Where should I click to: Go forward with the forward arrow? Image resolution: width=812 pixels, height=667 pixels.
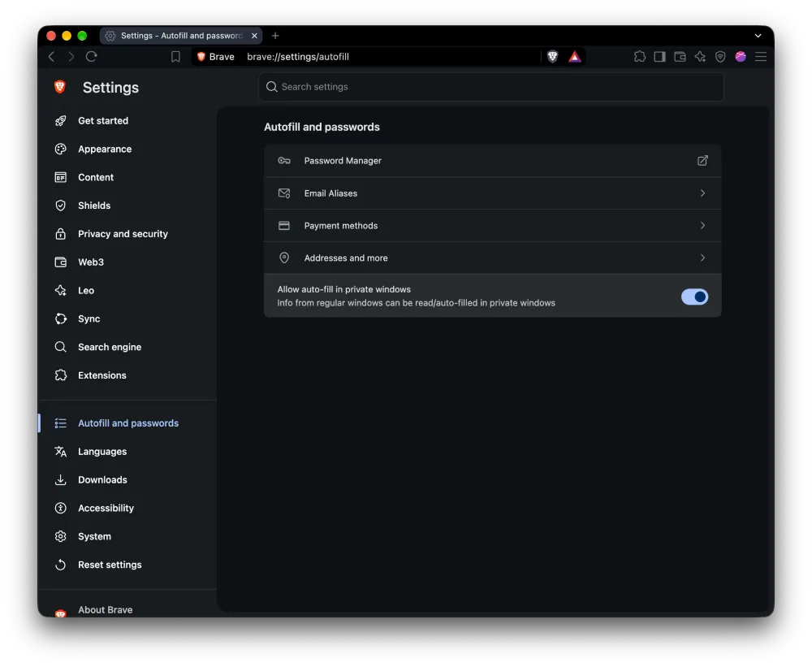[x=71, y=57]
